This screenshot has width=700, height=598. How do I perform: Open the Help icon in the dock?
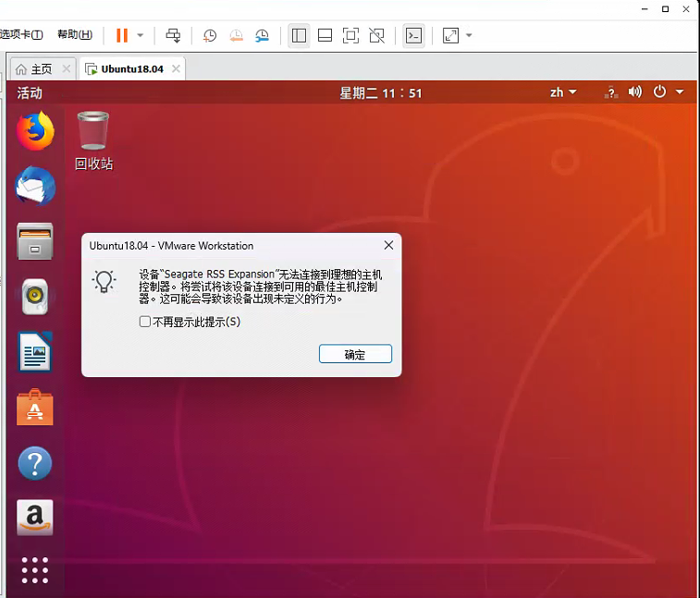click(x=35, y=463)
